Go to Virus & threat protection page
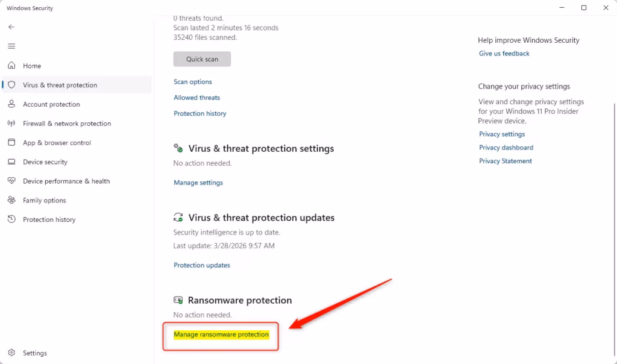This screenshot has width=617, height=364. (x=60, y=85)
